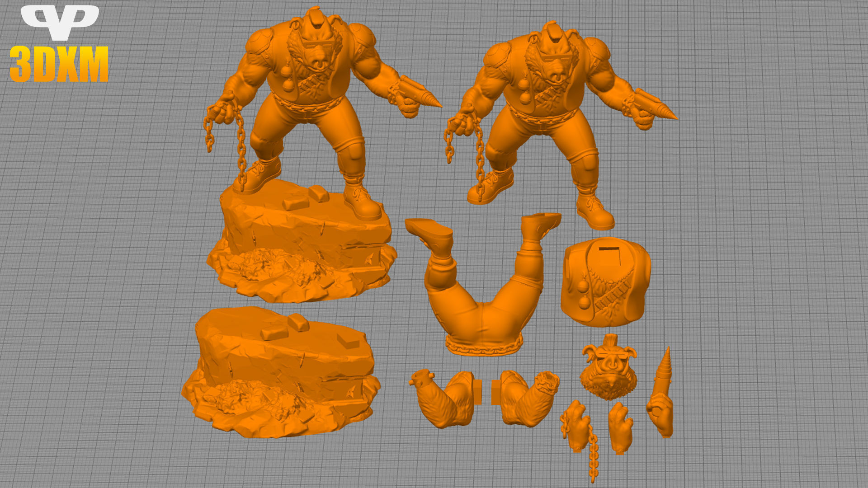Image resolution: width=868 pixels, height=488 pixels.
Task: Select the standalone rock base model
Action: (x=280, y=373)
